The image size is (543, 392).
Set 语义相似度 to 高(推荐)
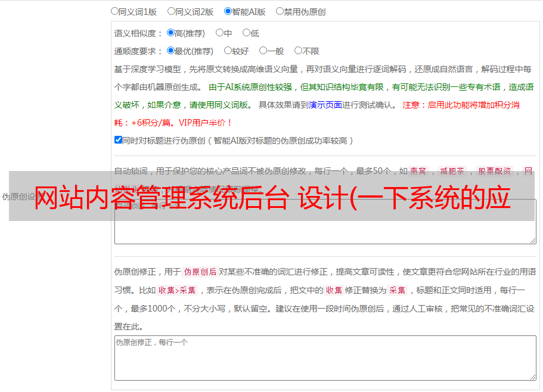[x=170, y=33]
